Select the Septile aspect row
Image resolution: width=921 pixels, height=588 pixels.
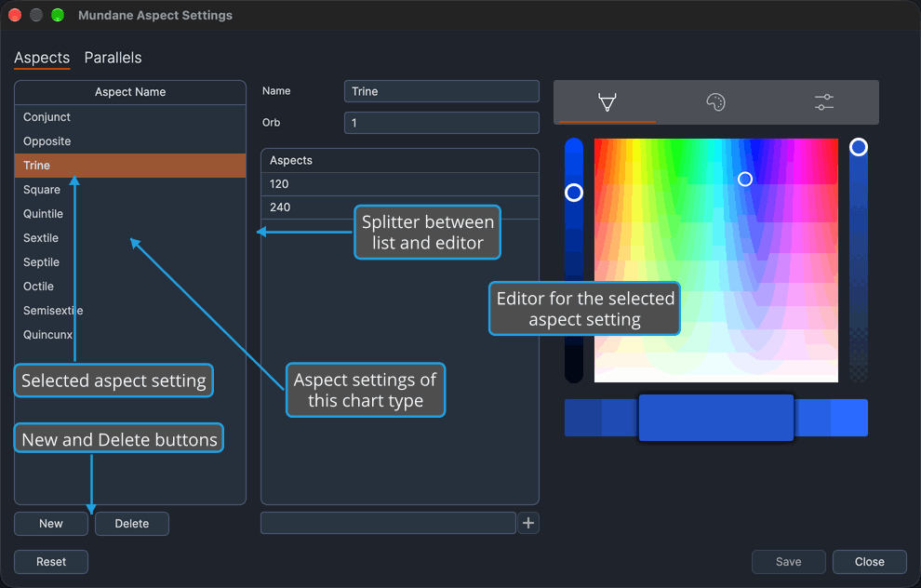[x=130, y=262]
